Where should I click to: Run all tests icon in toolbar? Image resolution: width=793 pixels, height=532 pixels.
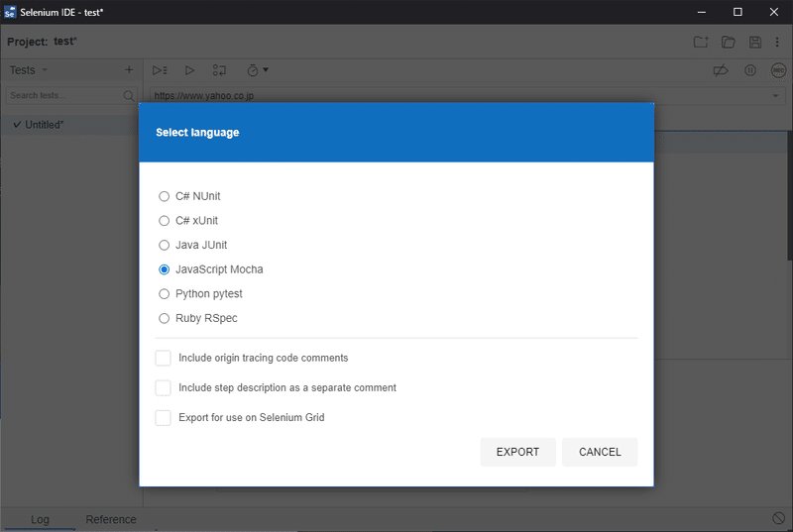pos(159,70)
